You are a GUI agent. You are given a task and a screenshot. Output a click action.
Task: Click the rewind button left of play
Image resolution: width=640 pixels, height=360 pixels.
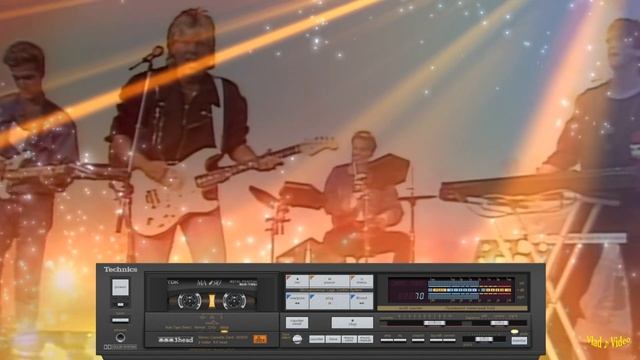[x=298, y=301]
